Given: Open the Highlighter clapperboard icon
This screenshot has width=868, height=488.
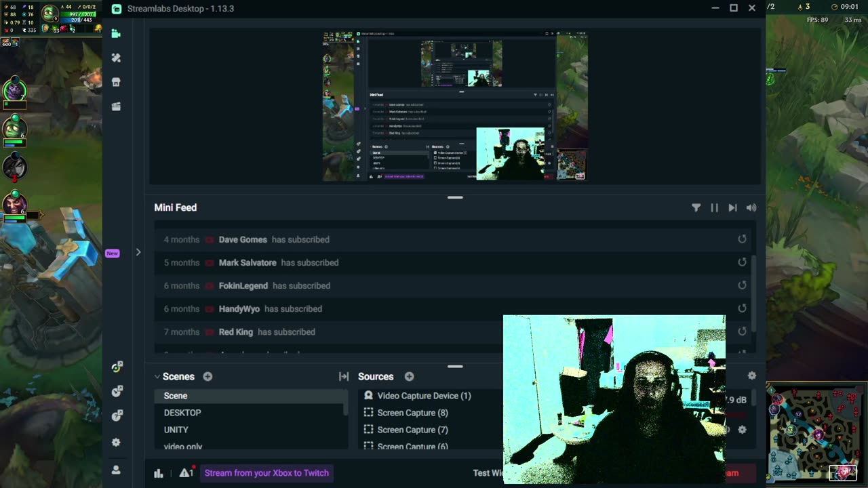Looking at the screenshot, I should (116, 106).
